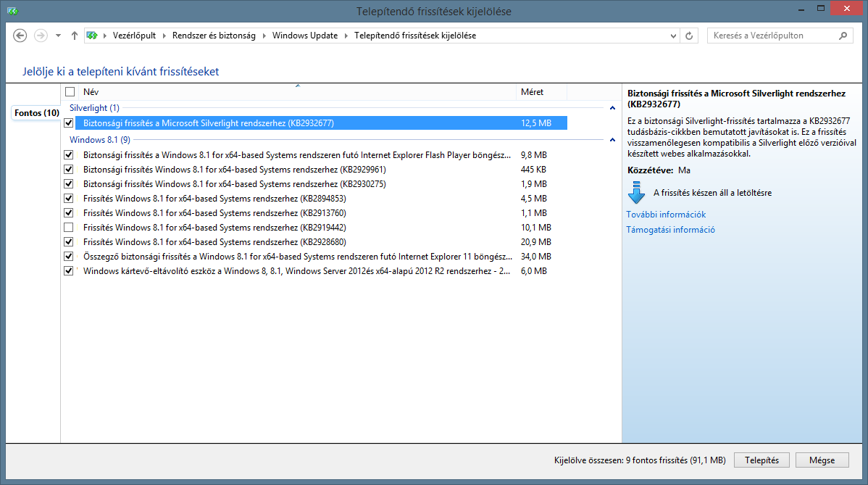The height and width of the screenshot is (485, 868).
Task: Uncheck the Windows kártevő-eltávolító eszköz update
Action: 69,270
